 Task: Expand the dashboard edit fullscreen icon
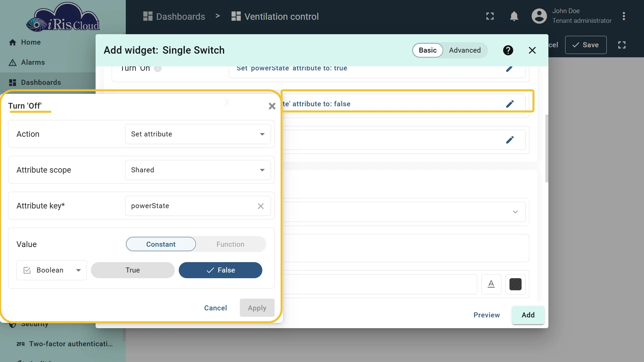pyautogui.click(x=622, y=45)
